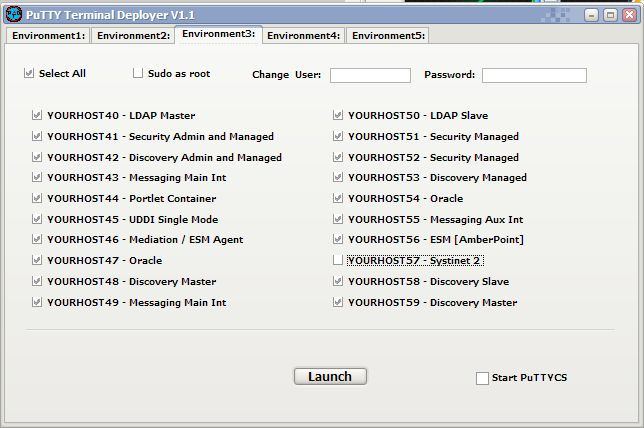Screen dimensions: 644x428
Task: Check the YOURHOST57 Systinet 2 box
Action: pyautogui.click(x=339, y=261)
